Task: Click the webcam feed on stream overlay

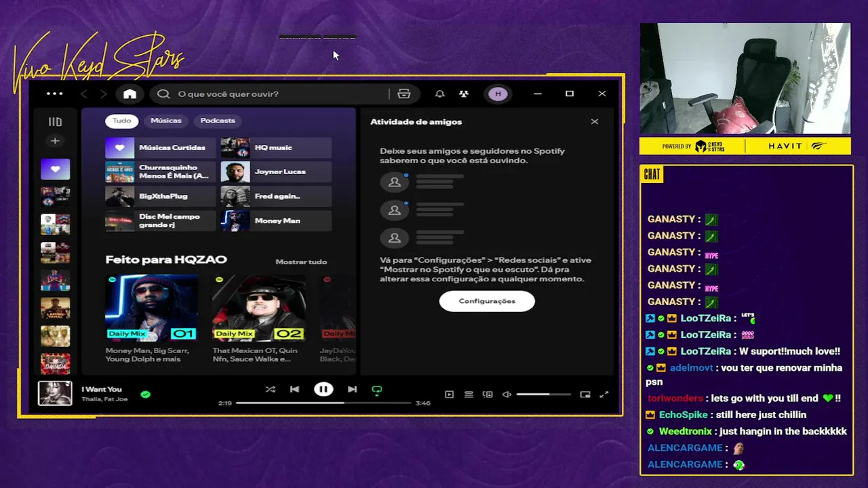Action: coord(745,79)
